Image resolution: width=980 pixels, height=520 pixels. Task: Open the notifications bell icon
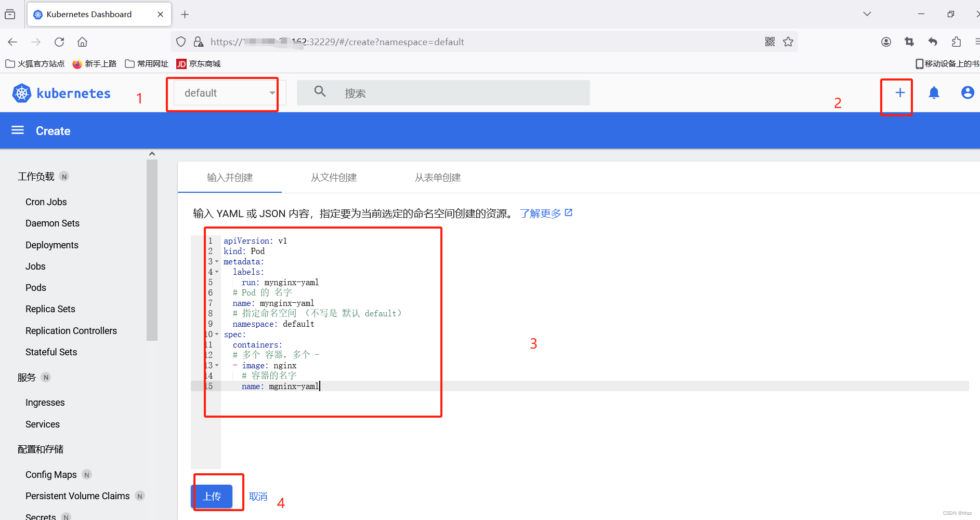[934, 93]
